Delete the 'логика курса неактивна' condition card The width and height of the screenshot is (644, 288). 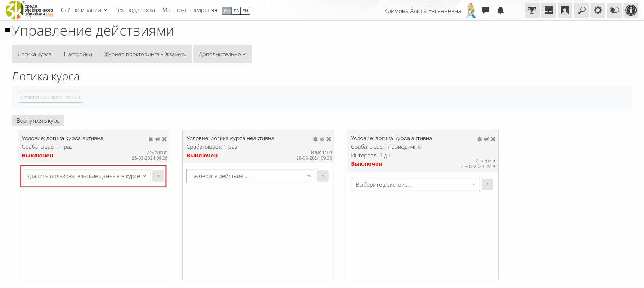(x=329, y=139)
